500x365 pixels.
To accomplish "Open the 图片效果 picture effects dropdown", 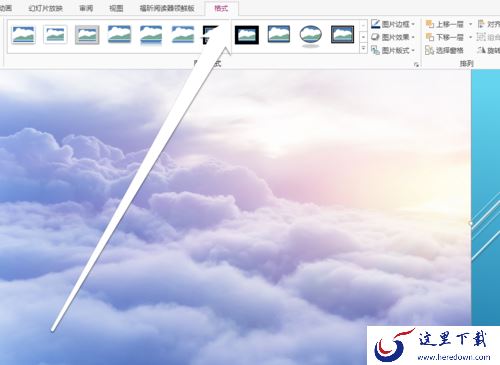I will click(393, 37).
